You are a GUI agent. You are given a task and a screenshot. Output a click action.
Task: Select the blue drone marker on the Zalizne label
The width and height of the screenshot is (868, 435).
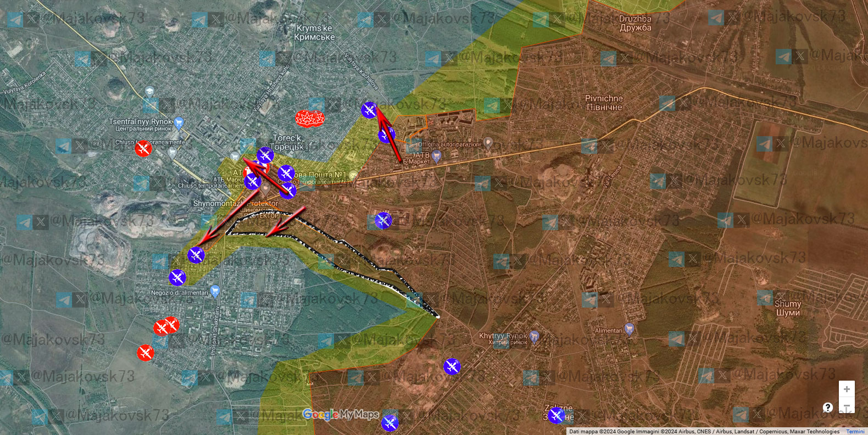557,415
